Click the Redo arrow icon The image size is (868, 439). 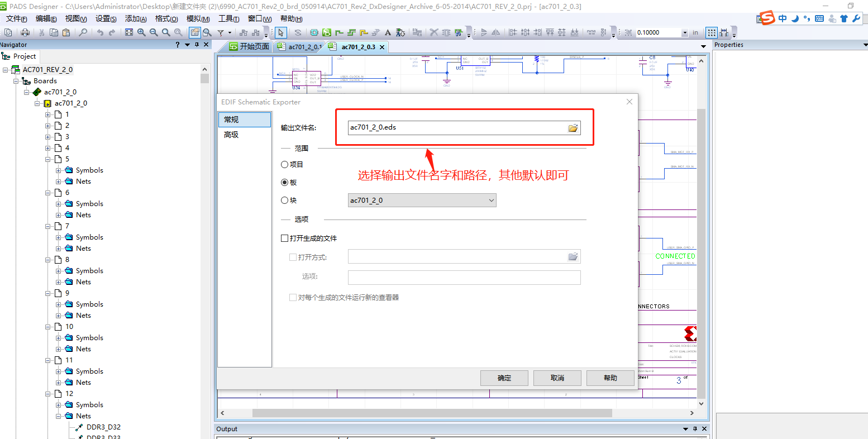[113, 32]
